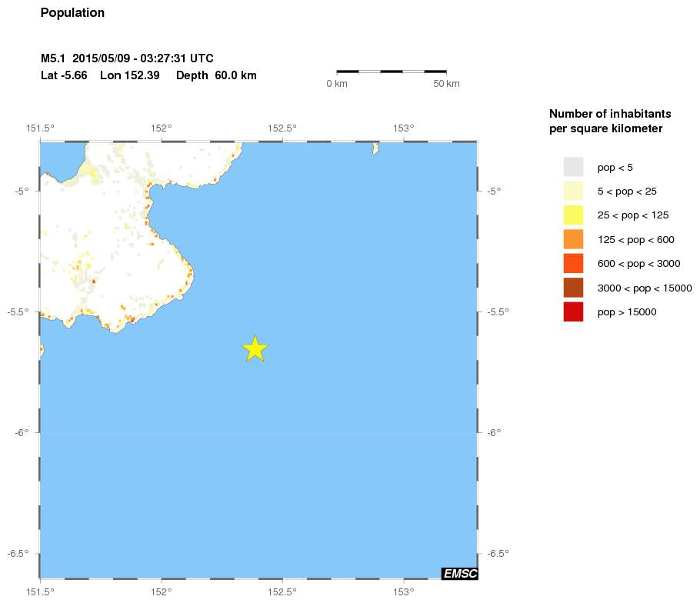Click the black-and-white distance scale bar
700x603 pixels.
392,72
